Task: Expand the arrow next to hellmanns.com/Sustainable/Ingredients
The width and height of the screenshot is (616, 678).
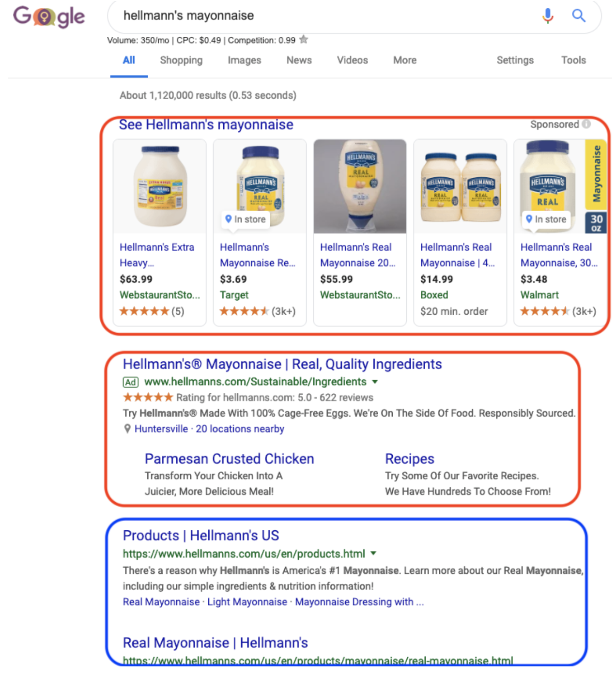Action: click(375, 382)
